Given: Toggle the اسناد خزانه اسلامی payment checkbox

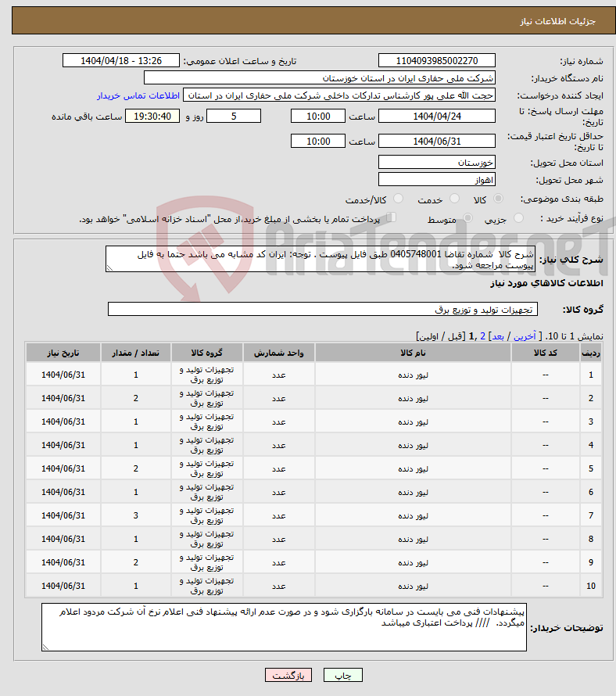Looking at the screenshot, I should tap(391, 217).
